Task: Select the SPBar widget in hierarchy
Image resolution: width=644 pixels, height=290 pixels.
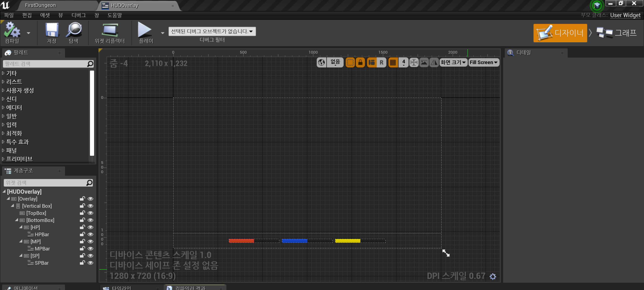Action: [42, 263]
